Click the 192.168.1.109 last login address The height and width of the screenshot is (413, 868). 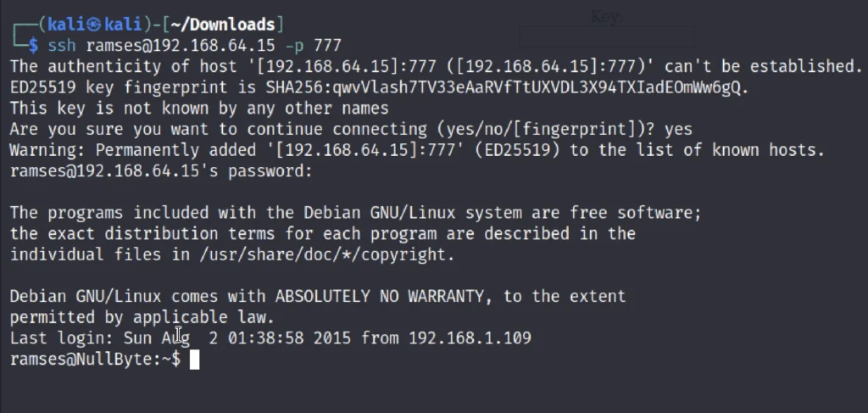470,338
